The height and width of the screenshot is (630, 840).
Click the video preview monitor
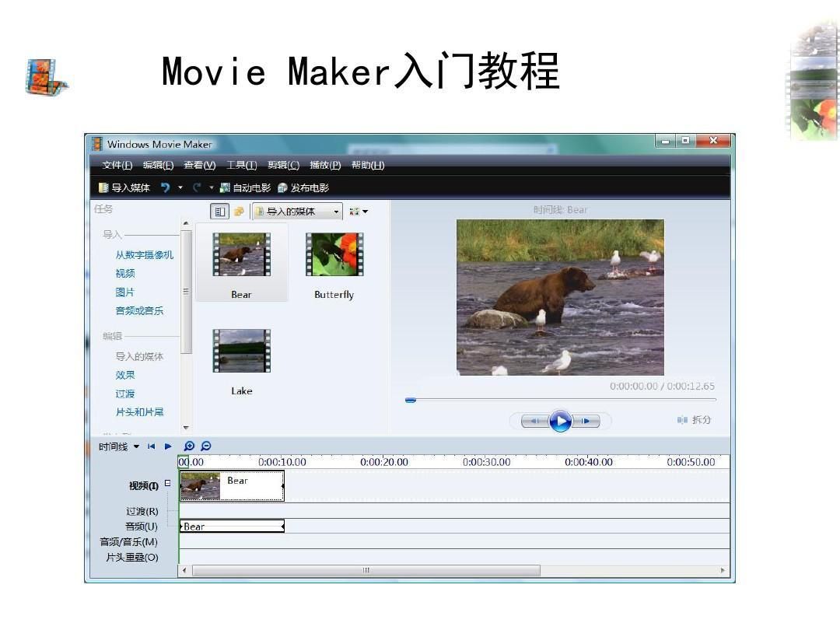click(560, 297)
